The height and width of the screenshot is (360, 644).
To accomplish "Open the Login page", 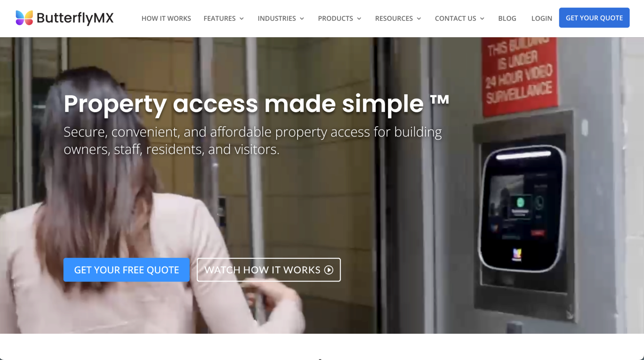I will pos(542,18).
